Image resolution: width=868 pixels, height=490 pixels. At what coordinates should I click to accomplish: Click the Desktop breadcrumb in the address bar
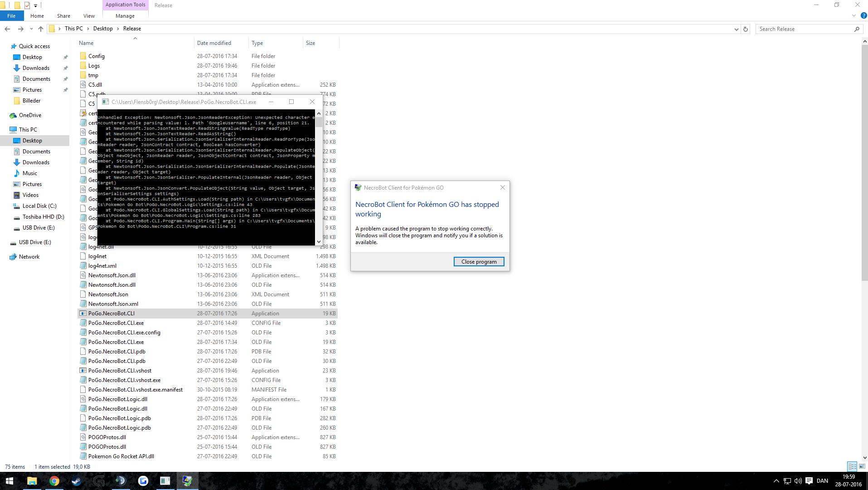click(x=103, y=29)
